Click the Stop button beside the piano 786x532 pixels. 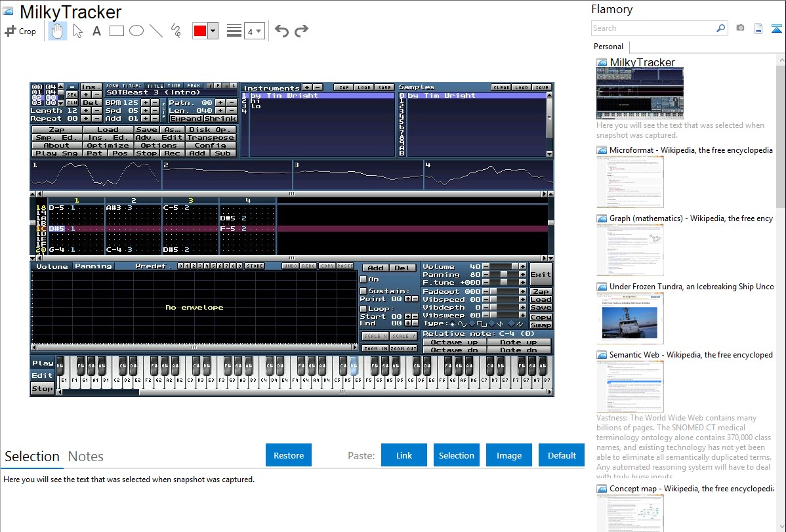(42, 388)
